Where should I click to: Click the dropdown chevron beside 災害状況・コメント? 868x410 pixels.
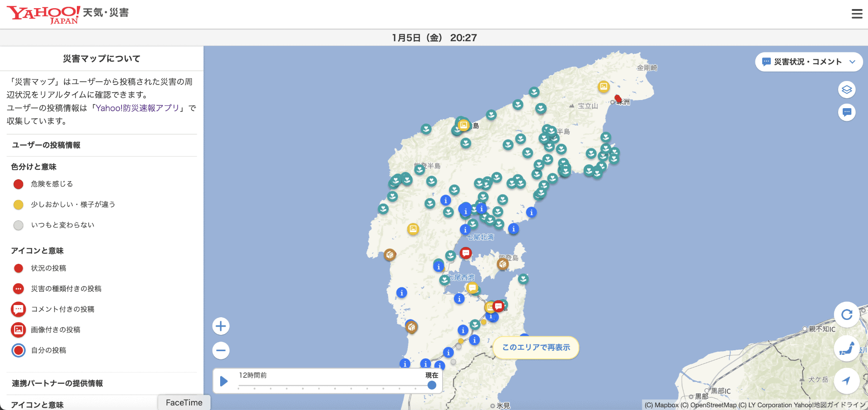(x=852, y=62)
